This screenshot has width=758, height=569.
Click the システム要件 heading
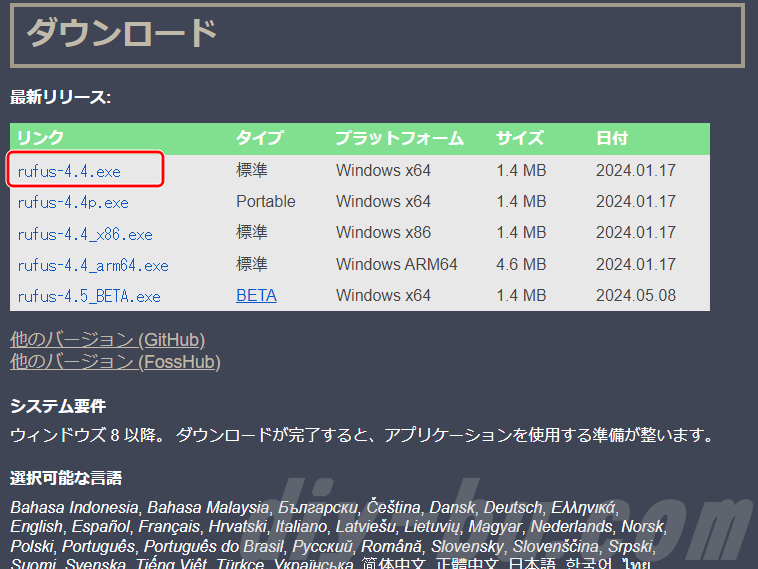[x=58, y=406]
